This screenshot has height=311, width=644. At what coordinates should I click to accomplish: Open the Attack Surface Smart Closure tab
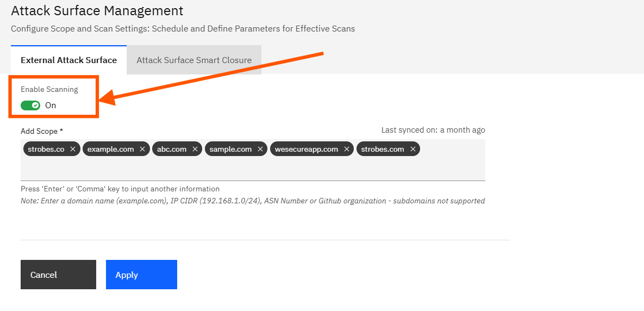pyautogui.click(x=194, y=60)
